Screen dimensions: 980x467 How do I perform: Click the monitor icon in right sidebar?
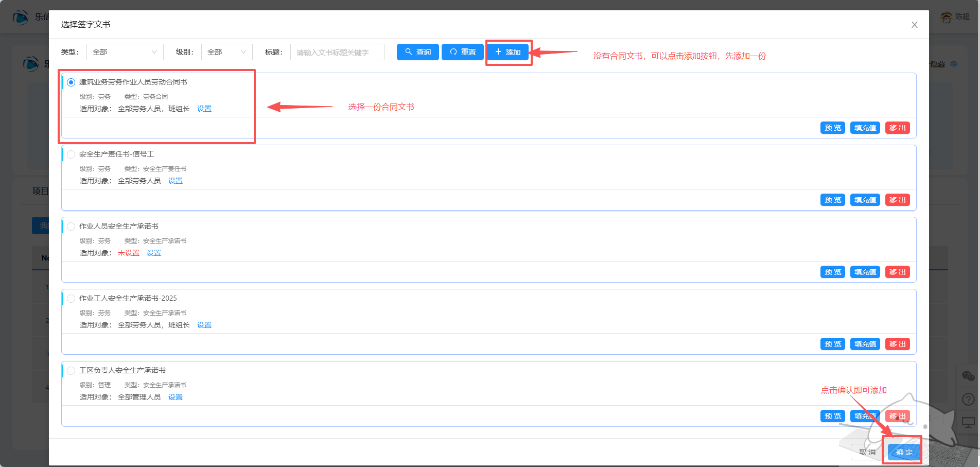968,423
